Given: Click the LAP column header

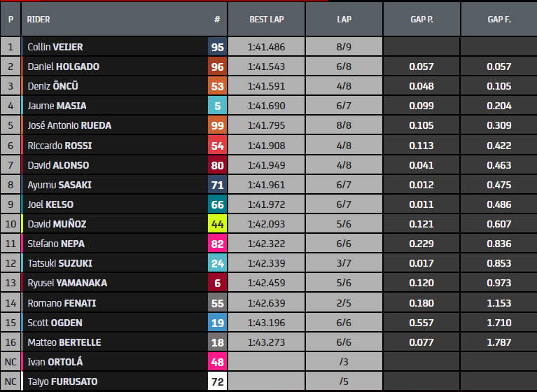Looking at the screenshot, I should [x=344, y=20].
